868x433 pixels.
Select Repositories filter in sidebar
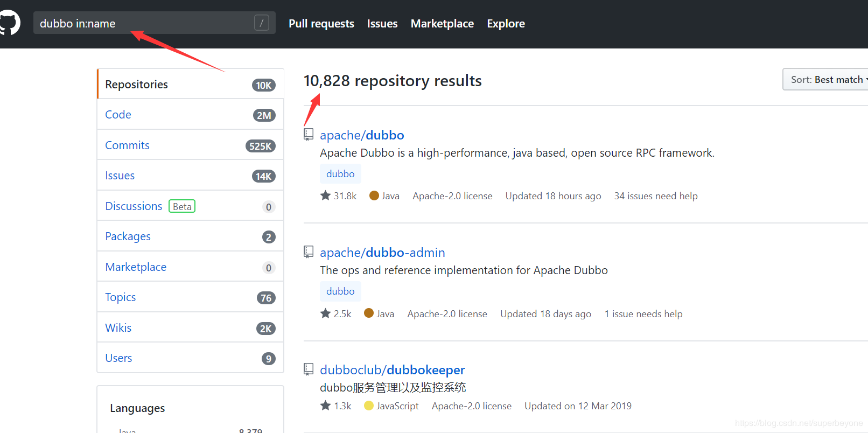191,84
